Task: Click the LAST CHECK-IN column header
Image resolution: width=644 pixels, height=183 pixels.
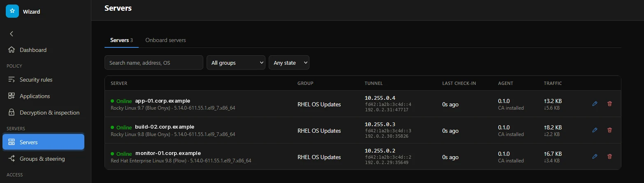Action: pyautogui.click(x=459, y=83)
